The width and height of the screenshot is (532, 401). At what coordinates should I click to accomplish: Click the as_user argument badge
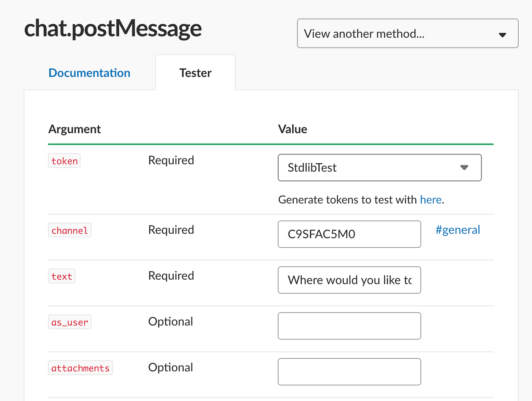coord(70,322)
